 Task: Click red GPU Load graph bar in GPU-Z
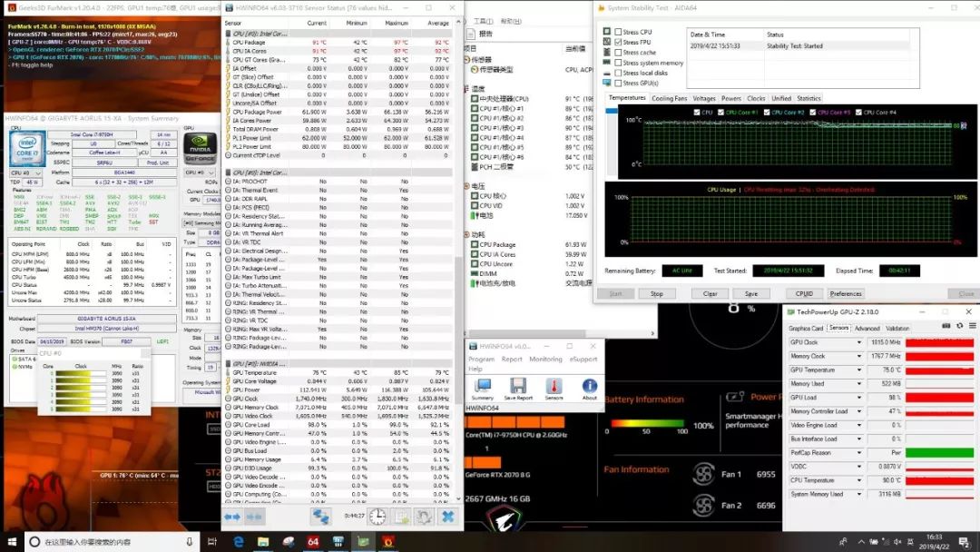pos(939,398)
